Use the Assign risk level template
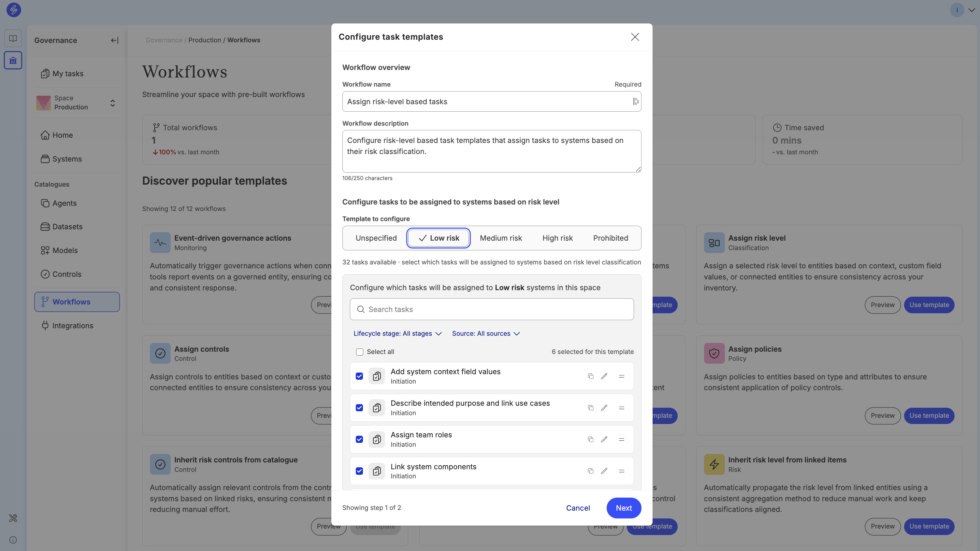The height and width of the screenshot is (551, 980). (929, 305)
